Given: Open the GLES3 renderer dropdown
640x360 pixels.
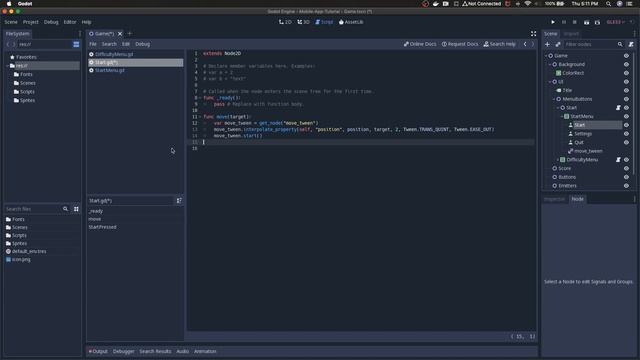Looking at the screenshot, I should [x=616, y=22].
